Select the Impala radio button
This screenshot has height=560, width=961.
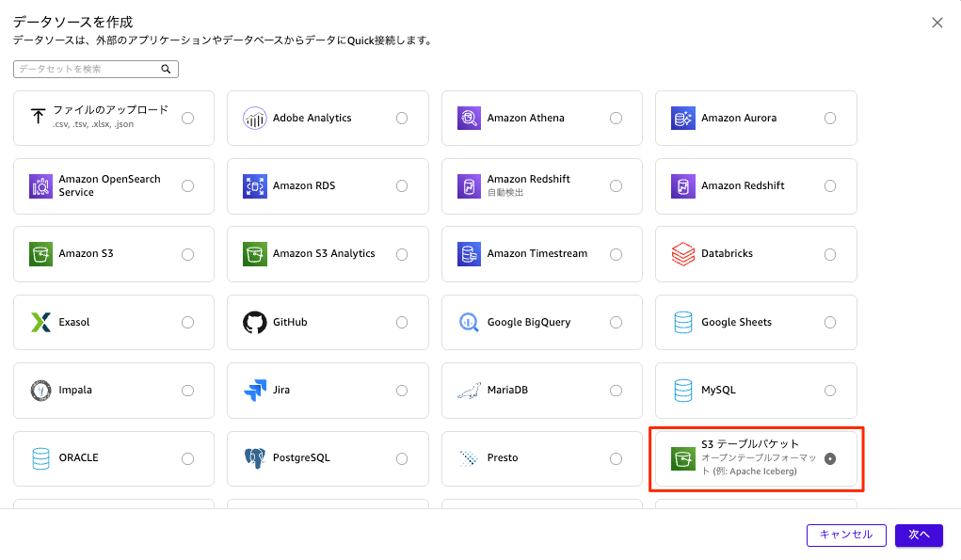[x=187, y=391]
